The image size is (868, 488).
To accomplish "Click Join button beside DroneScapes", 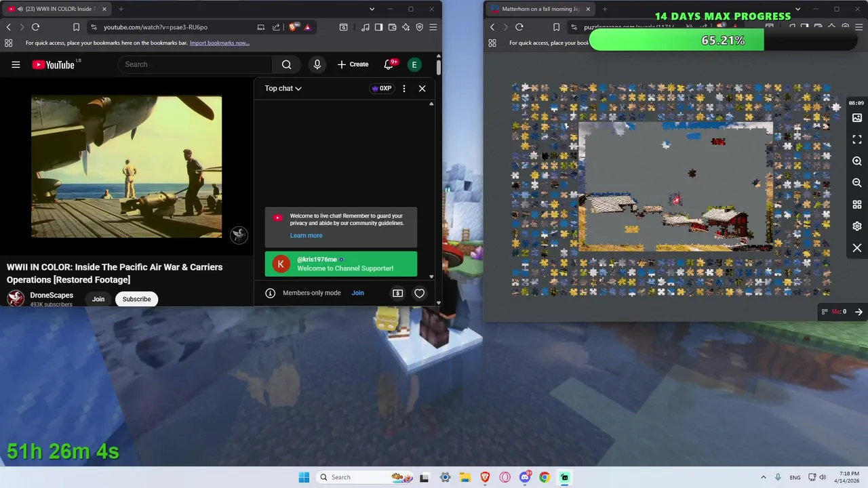I will [x=98, y=299].
